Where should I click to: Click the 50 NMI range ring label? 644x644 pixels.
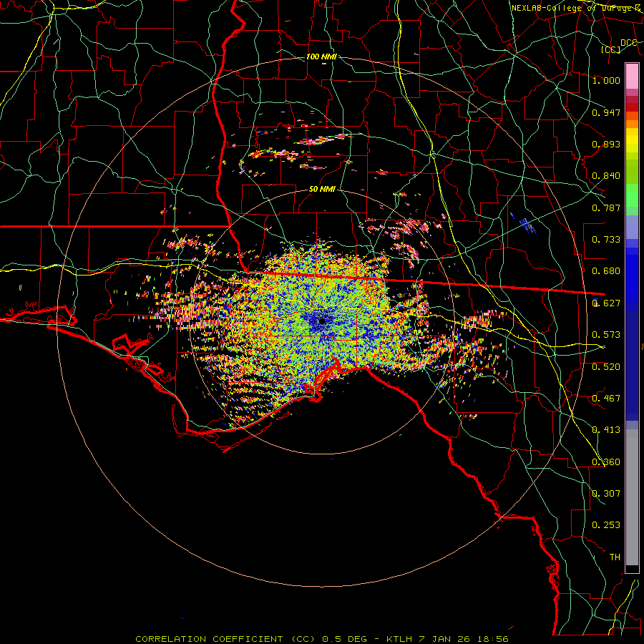tap(322, 189)
